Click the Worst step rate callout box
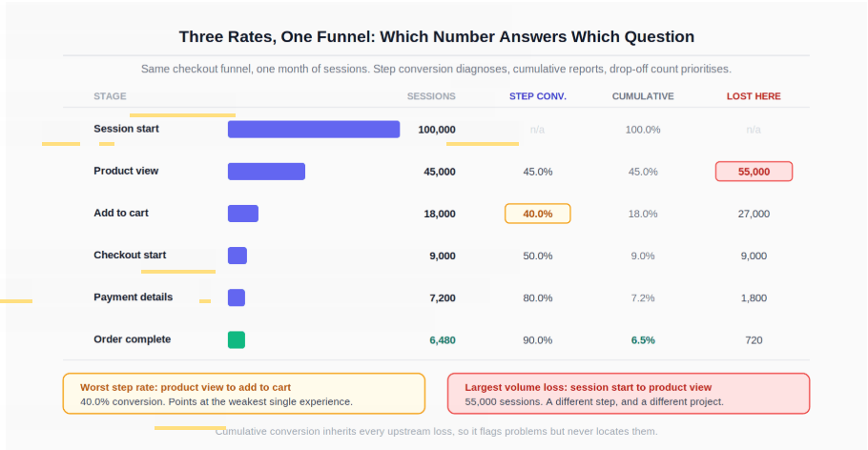868x450 pixels. coord(244,394)
